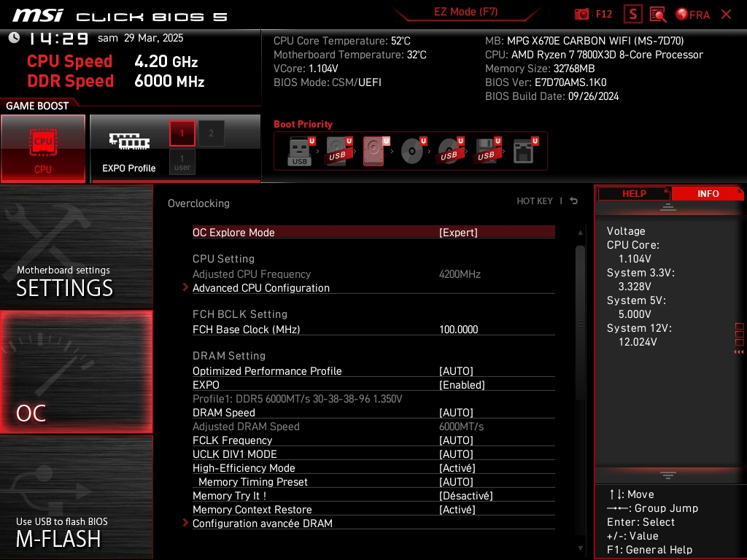Click the info panel bottom handle
This screenshot has height=560, width=747.
click(x=668, y=475)
